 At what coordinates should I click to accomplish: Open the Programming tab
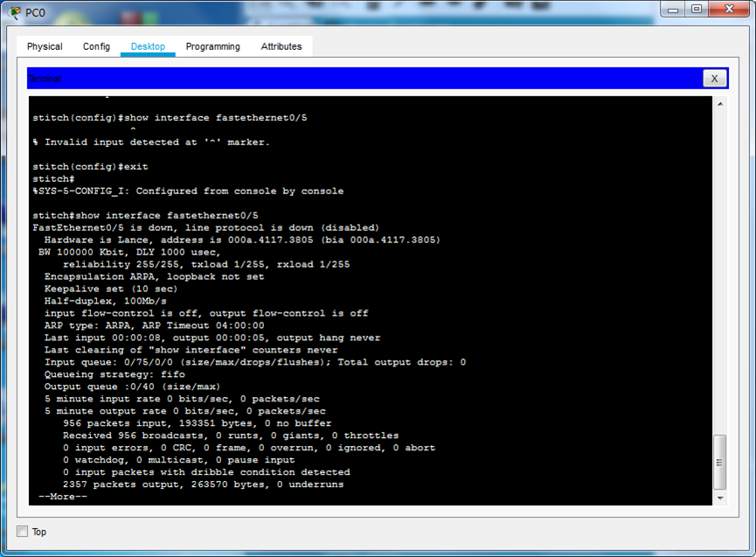click(x=212, y=46)
